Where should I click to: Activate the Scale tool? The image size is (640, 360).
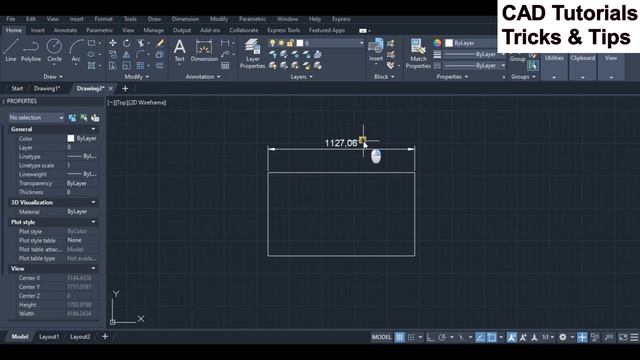(127, 65)
